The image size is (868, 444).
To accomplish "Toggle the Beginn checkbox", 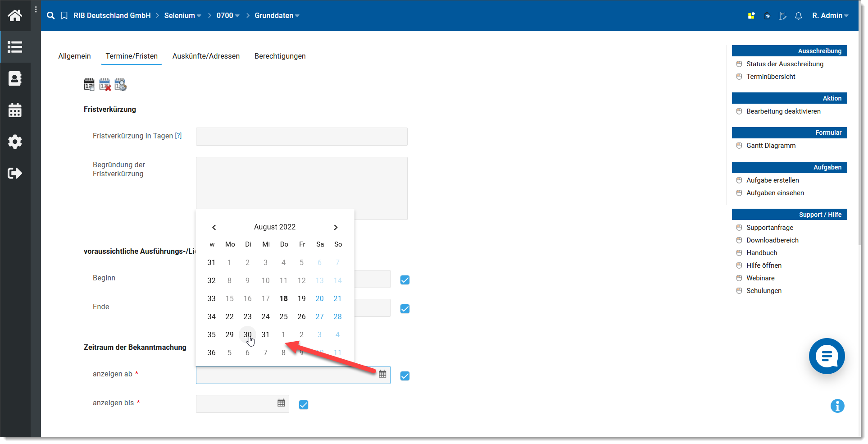I will [x=405, y=280].
